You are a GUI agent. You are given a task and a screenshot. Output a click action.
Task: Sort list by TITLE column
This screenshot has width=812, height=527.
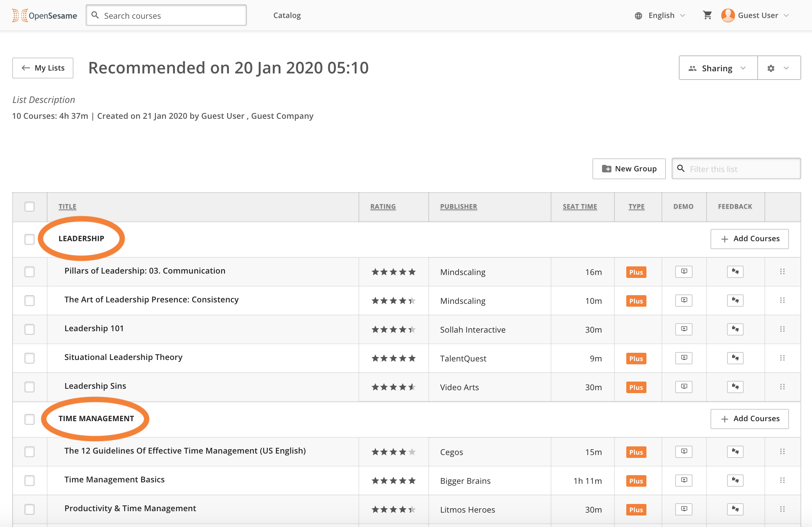point(67,207)
